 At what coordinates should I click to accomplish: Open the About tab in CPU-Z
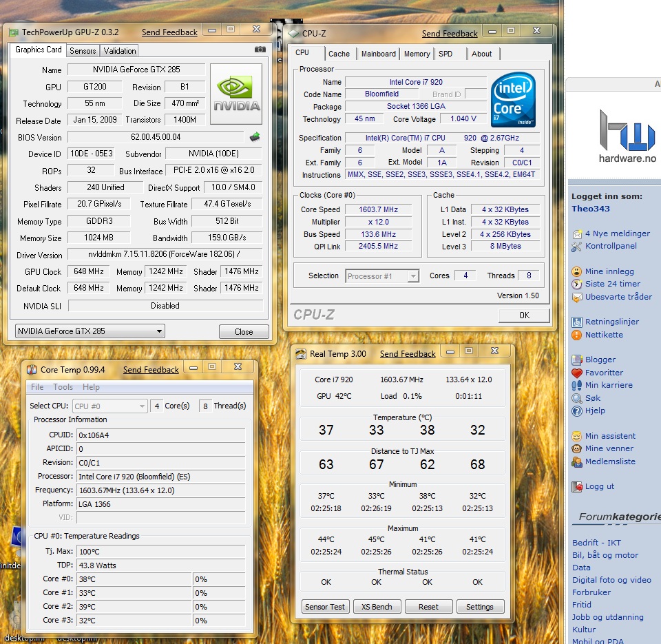point(481,54)
